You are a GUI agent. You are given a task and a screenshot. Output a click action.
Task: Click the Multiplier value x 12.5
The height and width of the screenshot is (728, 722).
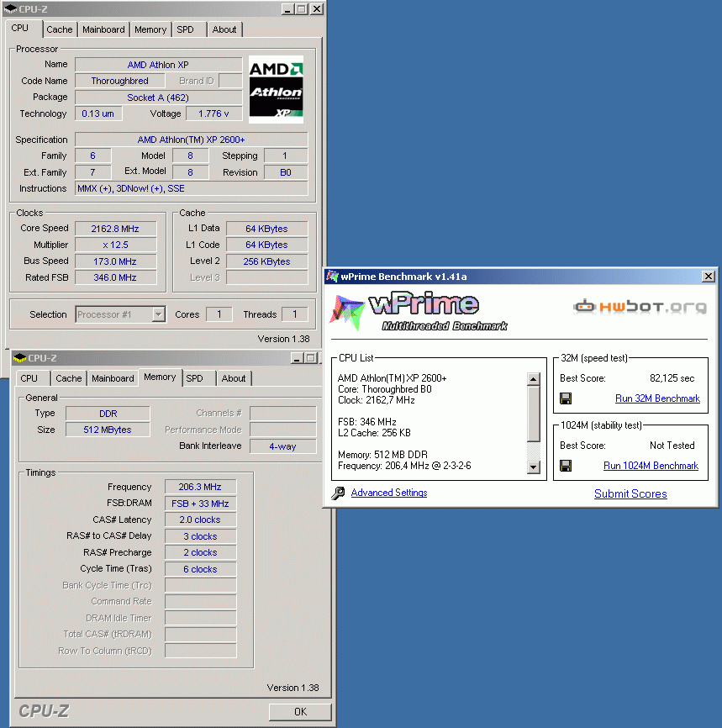[x=115, y=245]
